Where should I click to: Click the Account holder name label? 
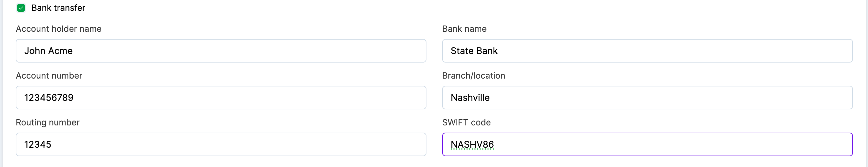pos(59,29)
